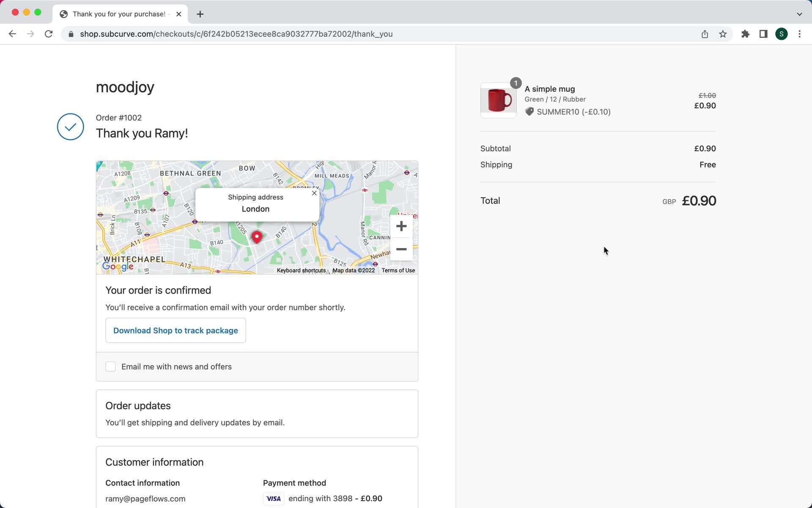Click the Terms of Use link on map

click(398, 270)
